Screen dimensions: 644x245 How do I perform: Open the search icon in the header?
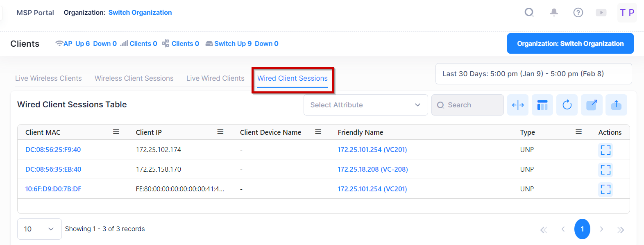pyautogui.click(x=529, y=12)
